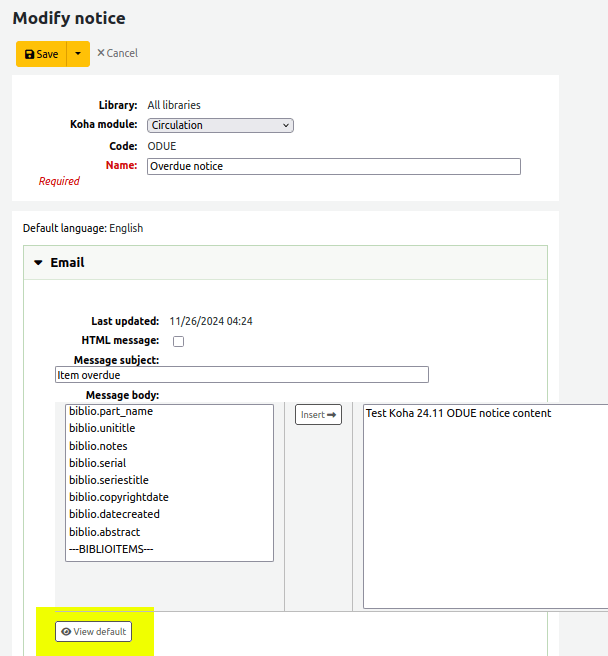This screenshot has height=656, width=608.
Task: Click the Code value ODUE
Action: coord(162,146)
